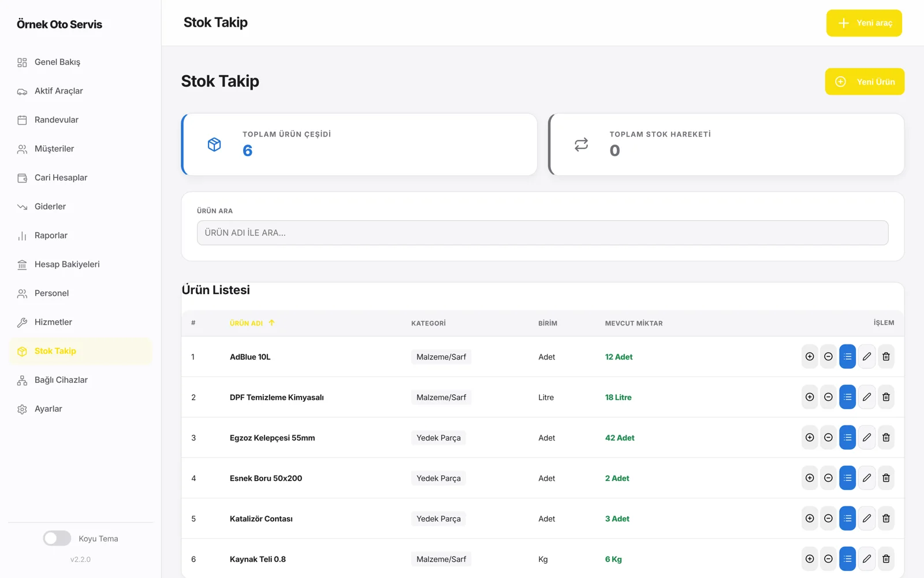
Task: Click the 42 Adet quantity value
Action: [x=620, y=438]
